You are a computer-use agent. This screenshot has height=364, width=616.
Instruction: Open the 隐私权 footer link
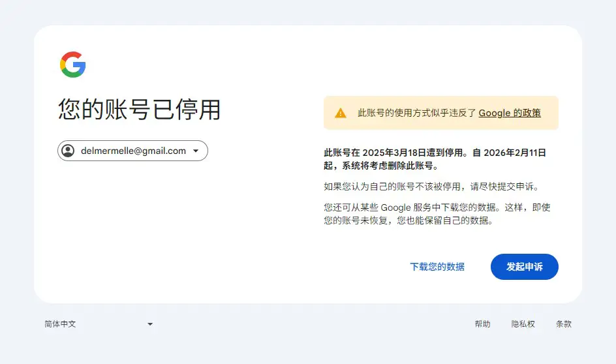[x=523, y=324]
